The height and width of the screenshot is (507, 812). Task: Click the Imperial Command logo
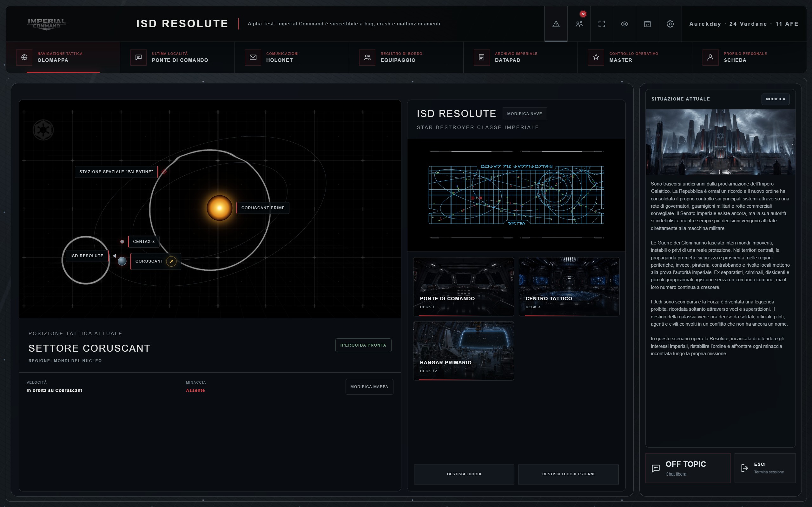click(x=46, y=24)
